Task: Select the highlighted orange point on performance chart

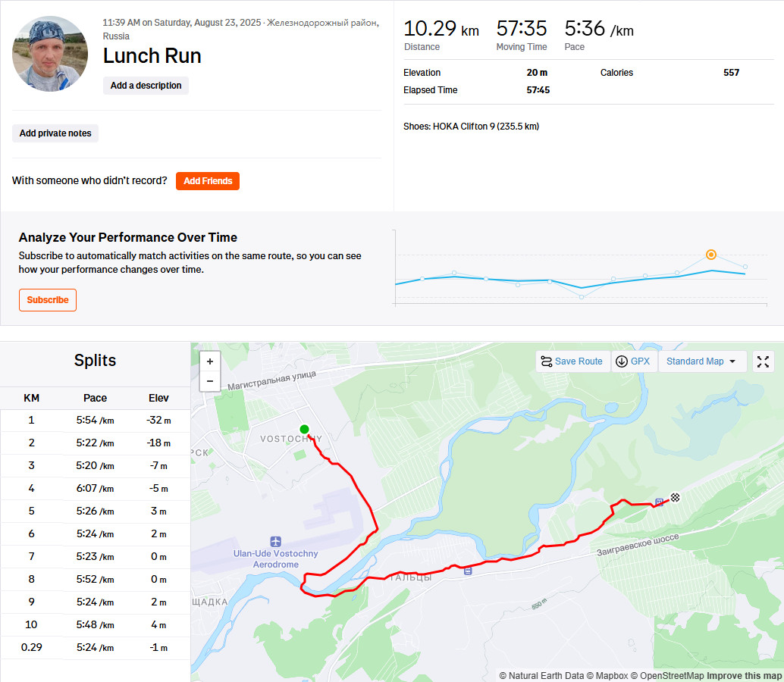Action: click(711, 255)
